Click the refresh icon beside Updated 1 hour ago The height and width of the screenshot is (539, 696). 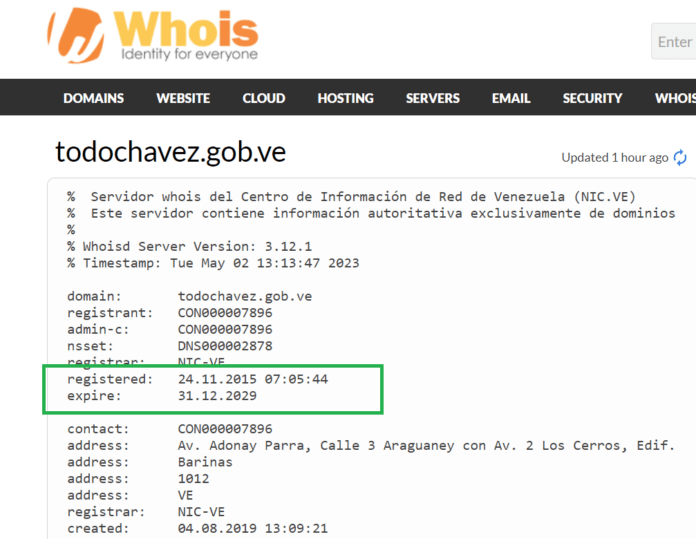pyautogui.click(x=681, y=158)
